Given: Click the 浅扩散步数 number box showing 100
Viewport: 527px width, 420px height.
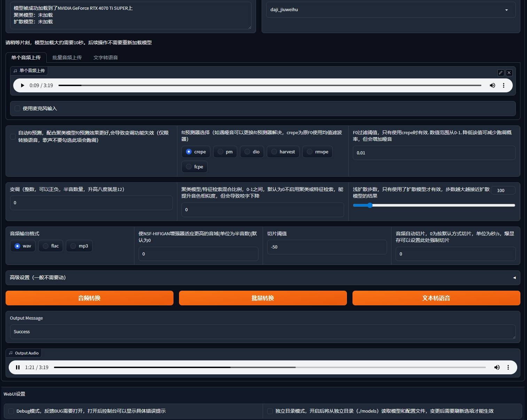Looking at the screenshot, I should pyautogui.click(x=503, y=190).
